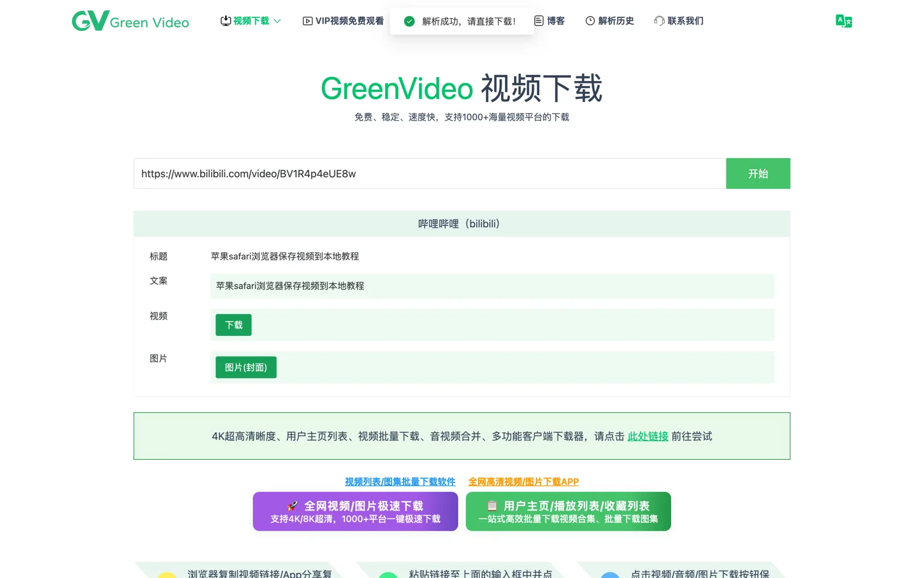
Task: Expand the 视频下载 dropdown chevron
Action: (x=277, y=21)
